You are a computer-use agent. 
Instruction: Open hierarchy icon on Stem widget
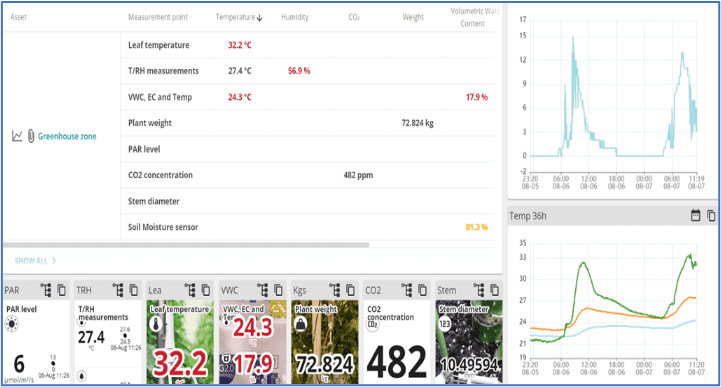click(479, 290)
